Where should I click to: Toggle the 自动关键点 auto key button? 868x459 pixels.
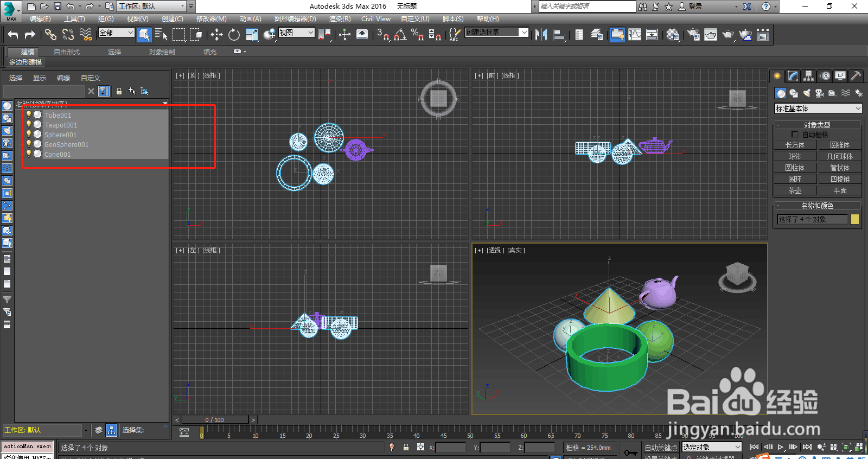[x=661, y=448]
